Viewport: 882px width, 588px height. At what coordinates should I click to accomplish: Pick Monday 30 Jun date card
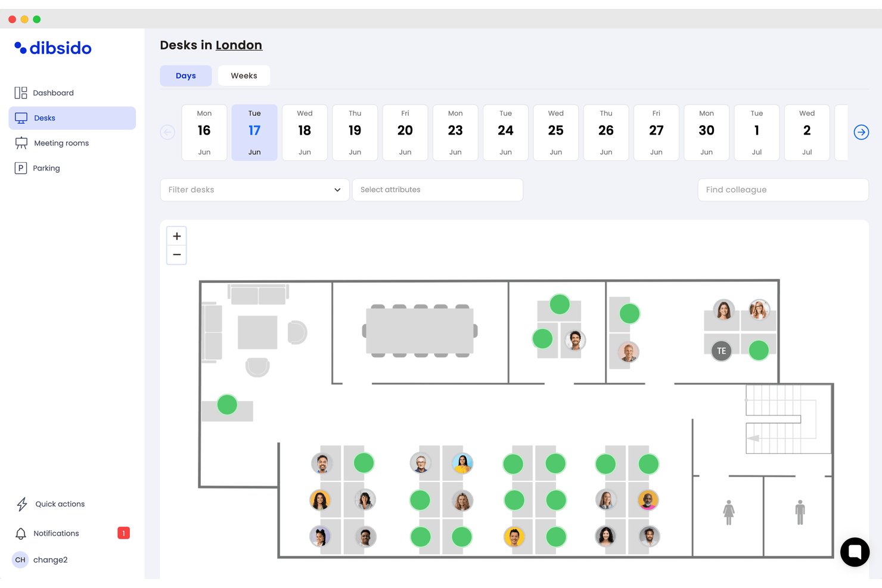[x=706, y=132]
